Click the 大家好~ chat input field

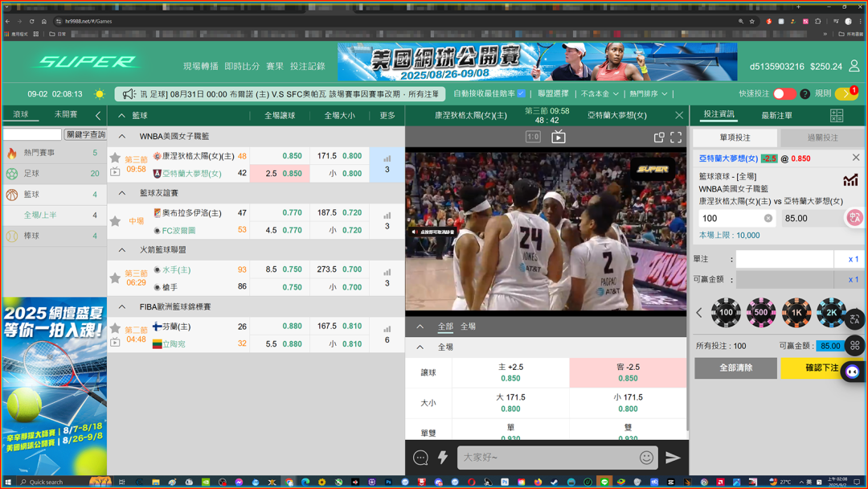(547, 458)
